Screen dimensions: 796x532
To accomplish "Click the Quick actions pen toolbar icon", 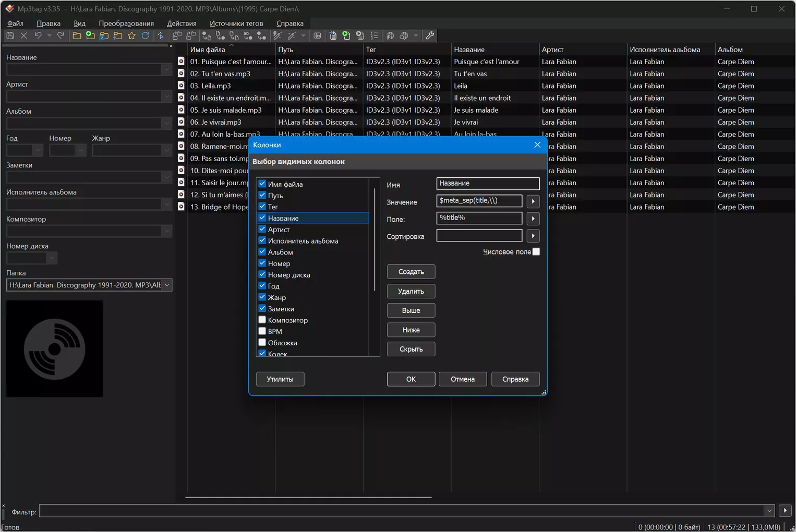I will tap(292, 35).
